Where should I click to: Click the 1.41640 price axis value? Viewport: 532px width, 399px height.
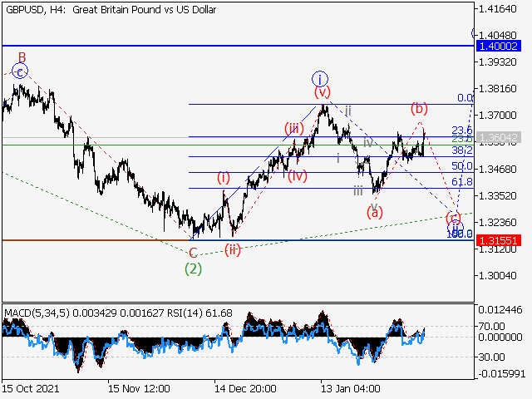(497, 9)
